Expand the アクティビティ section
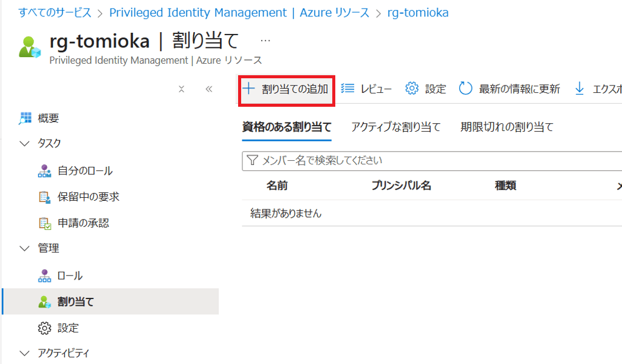This screenshot has height=364, width=622. click(x=25, y=353)
